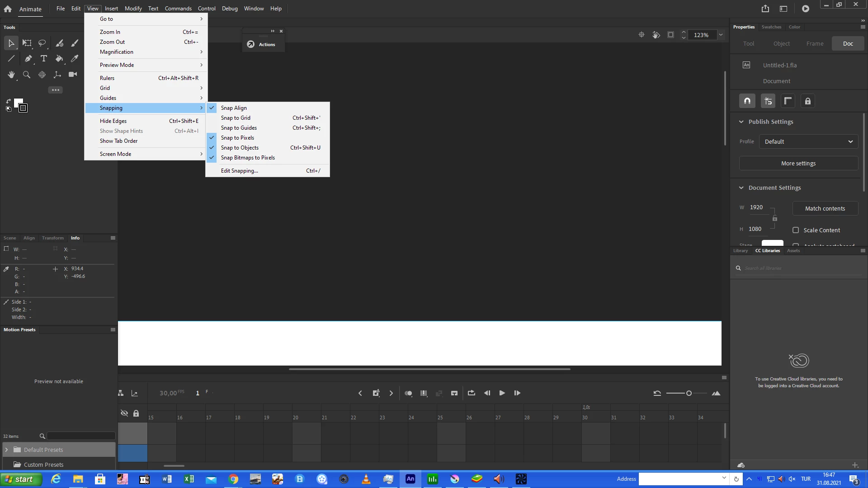The width and height of the screenshot is (868, 488).
Task: Click the More settings button
Action: (798, 163)
